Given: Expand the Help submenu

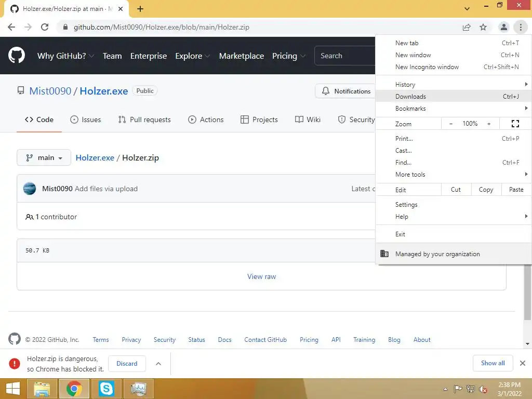Looking at the screenshot, I should (x=453, y=217).
